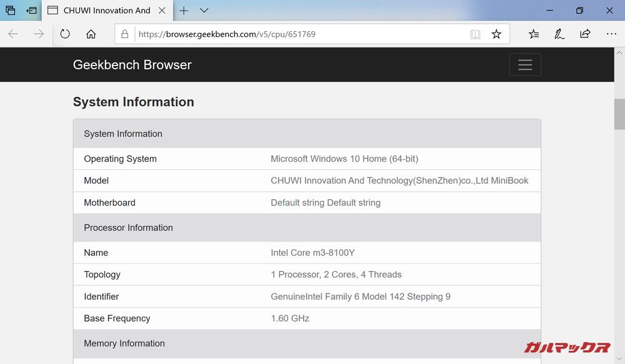
Task: Open the Favorites hub icon
Action: point(533,34)
